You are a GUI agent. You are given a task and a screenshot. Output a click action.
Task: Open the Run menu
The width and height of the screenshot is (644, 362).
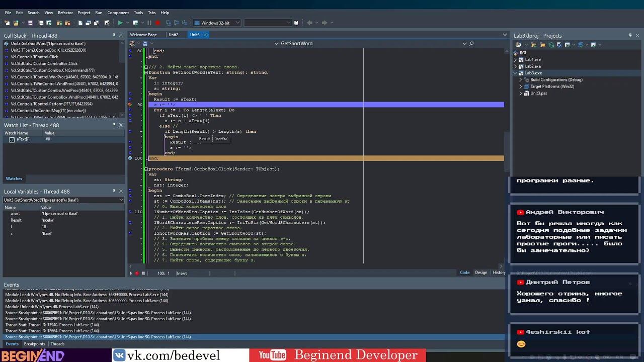pyautogui.click(x=99, y=13)
